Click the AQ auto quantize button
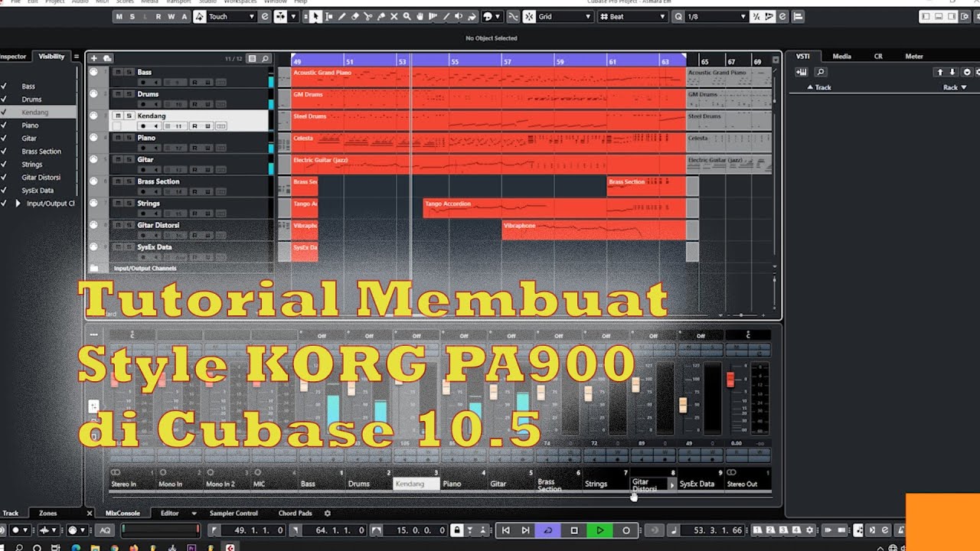 (x=106, y=530)
